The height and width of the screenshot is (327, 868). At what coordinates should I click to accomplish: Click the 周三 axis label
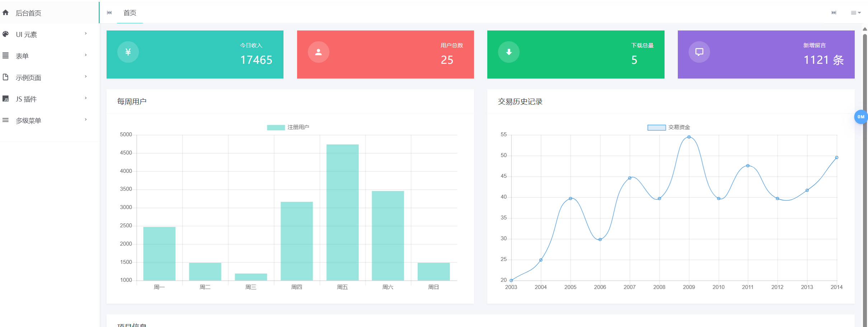point(251,287)
